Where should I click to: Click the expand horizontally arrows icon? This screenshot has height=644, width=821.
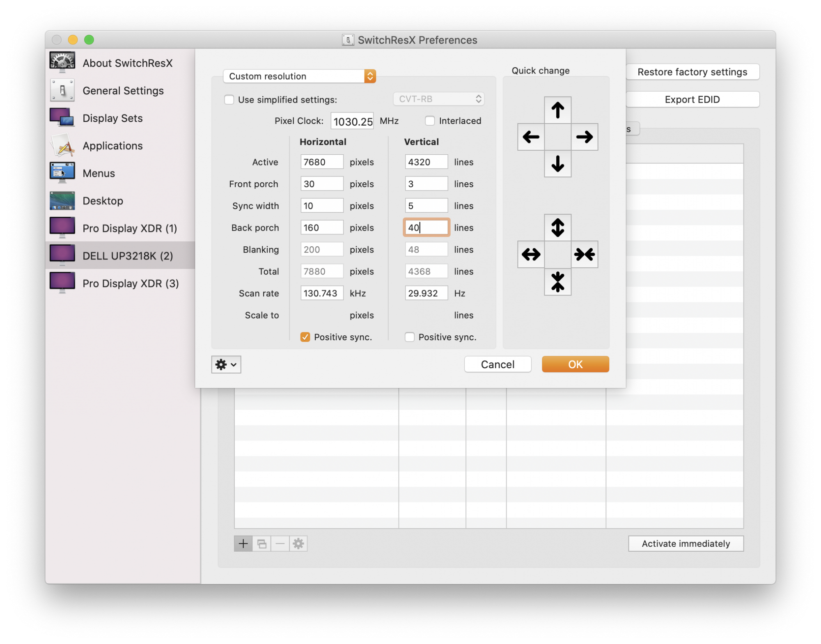pyautogui.click(x=531, y=254)
